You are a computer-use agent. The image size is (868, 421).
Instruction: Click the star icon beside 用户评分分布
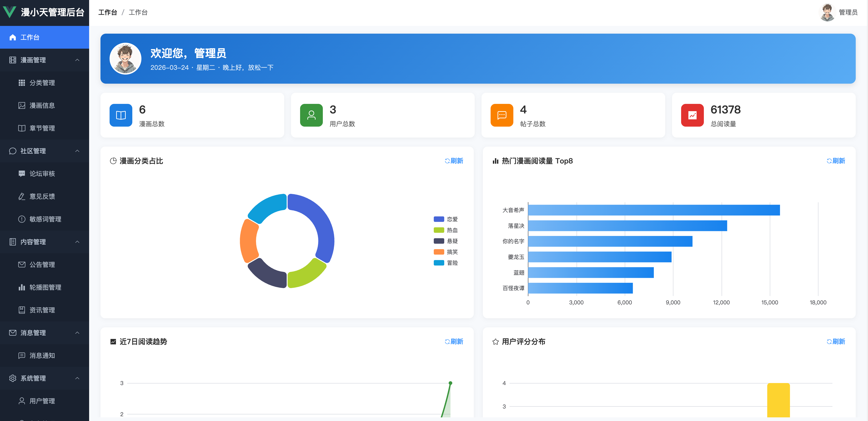tap(495, 342)
